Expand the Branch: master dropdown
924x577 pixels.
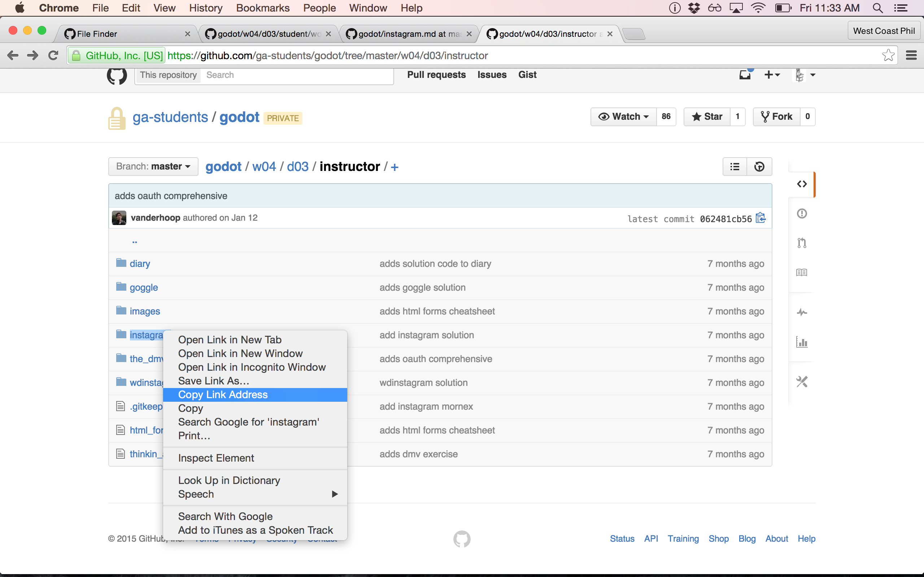click(153, 167)
